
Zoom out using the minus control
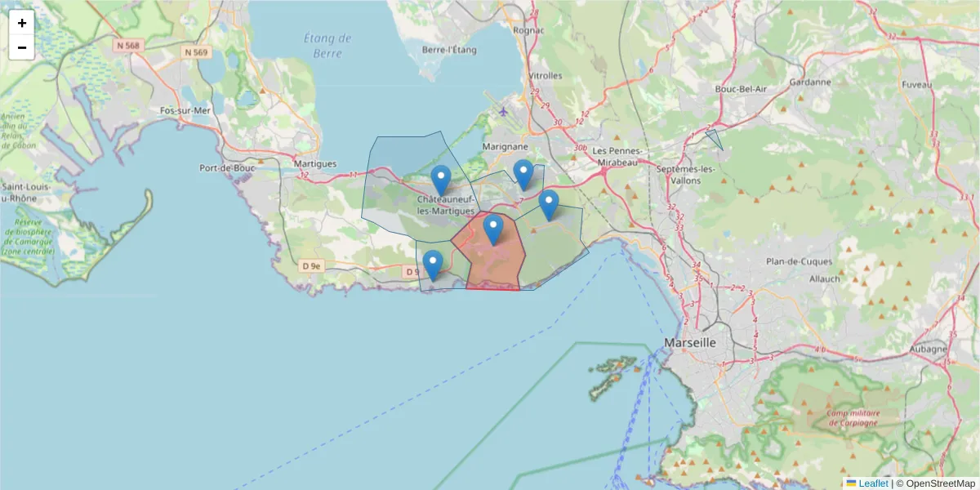(21, 47)
